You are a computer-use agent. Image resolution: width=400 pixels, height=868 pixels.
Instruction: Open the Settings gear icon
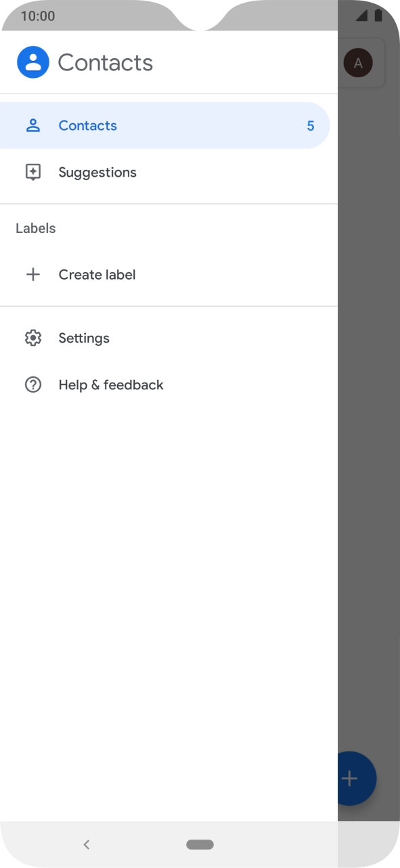(33, 338)
